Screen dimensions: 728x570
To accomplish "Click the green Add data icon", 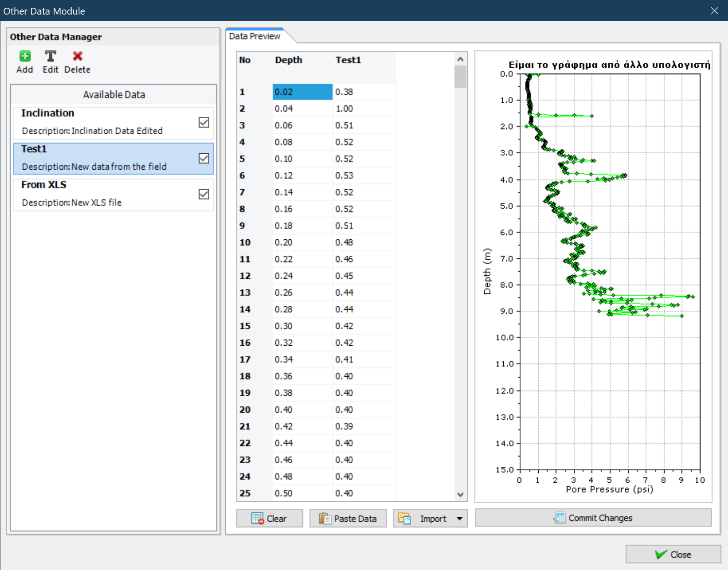I will tap(25, 56).
